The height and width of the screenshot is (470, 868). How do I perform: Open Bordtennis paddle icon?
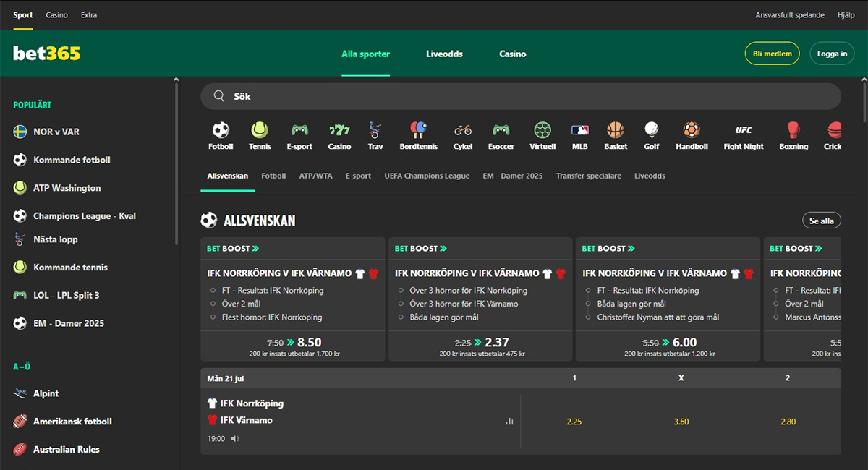point(418,130)
